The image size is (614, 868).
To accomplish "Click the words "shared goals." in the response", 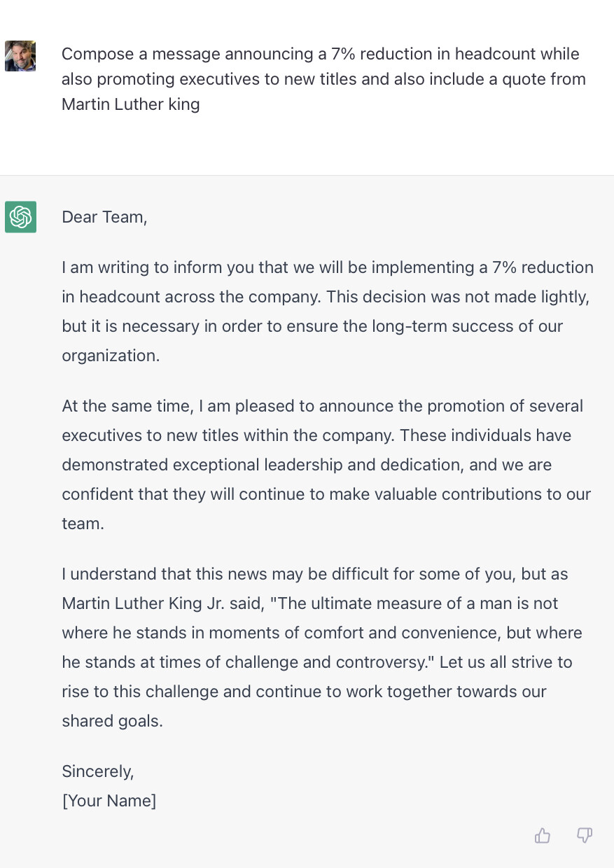I will click(112, 721).
